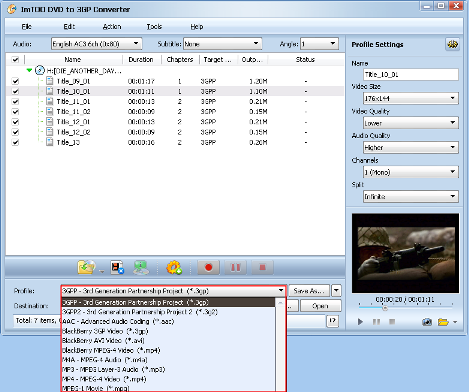Take a snapshot with the camera icon
The height and width of the screenshot is (392, 469).
tap(427, 322)
